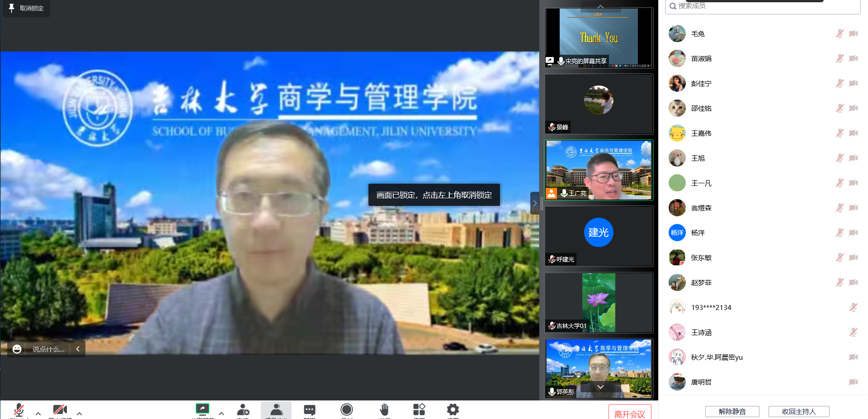This screenshot has height=419, width=868.
Task: Open the members panel tab
Action: click(x=276, y=409)
